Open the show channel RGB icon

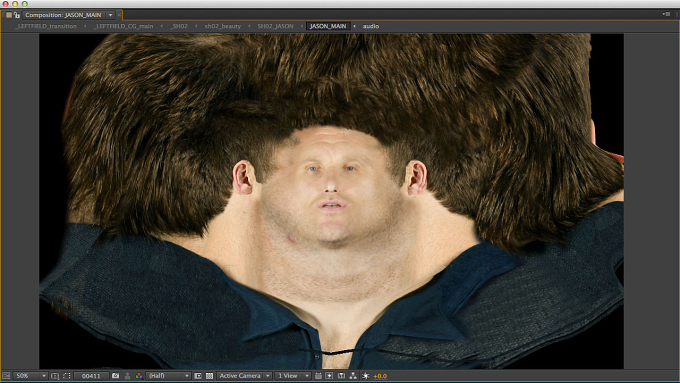click(139, 376)
